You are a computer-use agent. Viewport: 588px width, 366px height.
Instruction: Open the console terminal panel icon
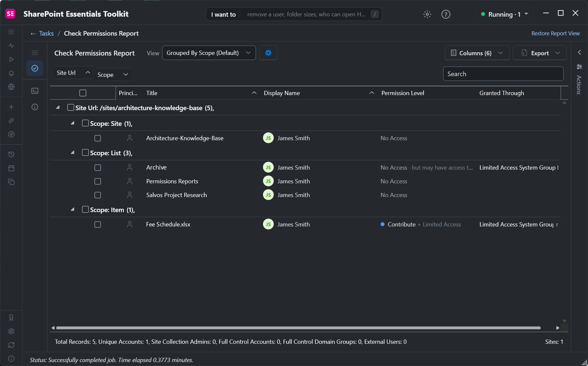[35, 91]
